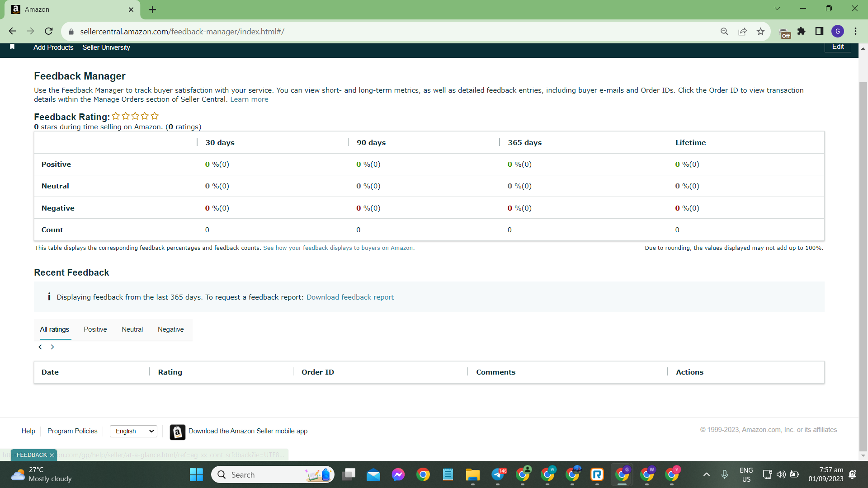Open a new browser tab
868x488 pixels.
[153, 9]
